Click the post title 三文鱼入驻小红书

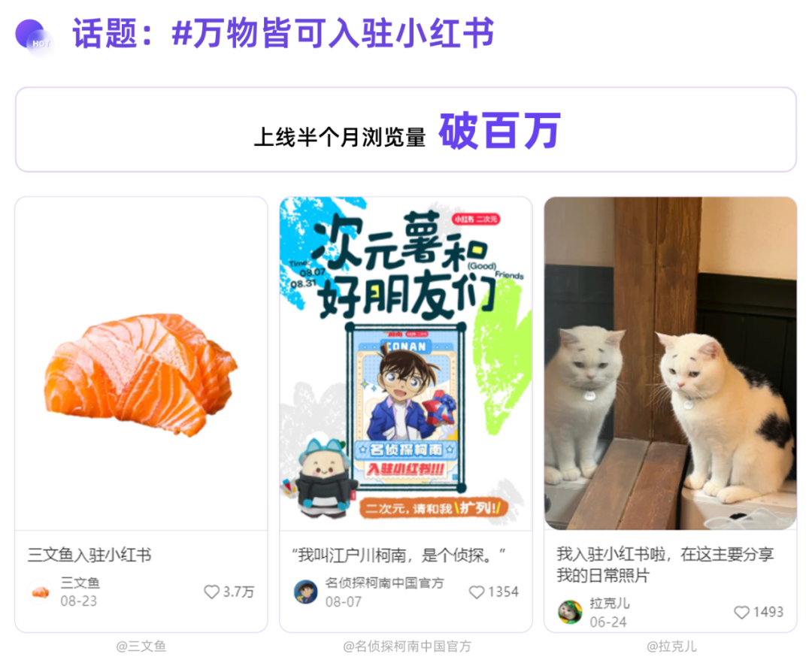pos(89,556)
